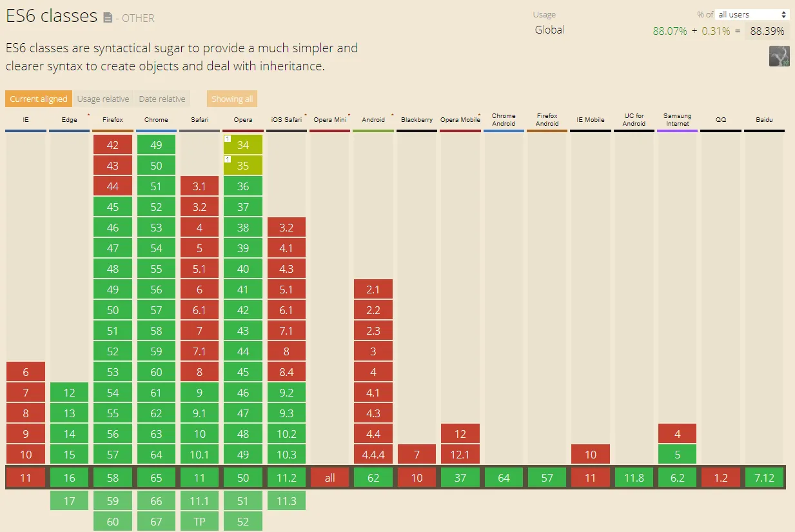Click the Safari 3.1 cell
The height and width of the screenshot is (532, 795).
(x=199, y=186)
